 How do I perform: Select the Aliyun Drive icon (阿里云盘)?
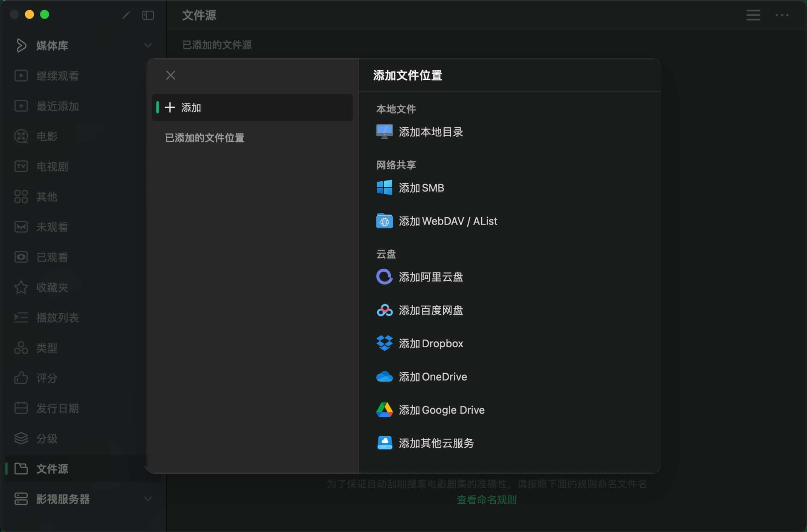(x=384, y=277)
